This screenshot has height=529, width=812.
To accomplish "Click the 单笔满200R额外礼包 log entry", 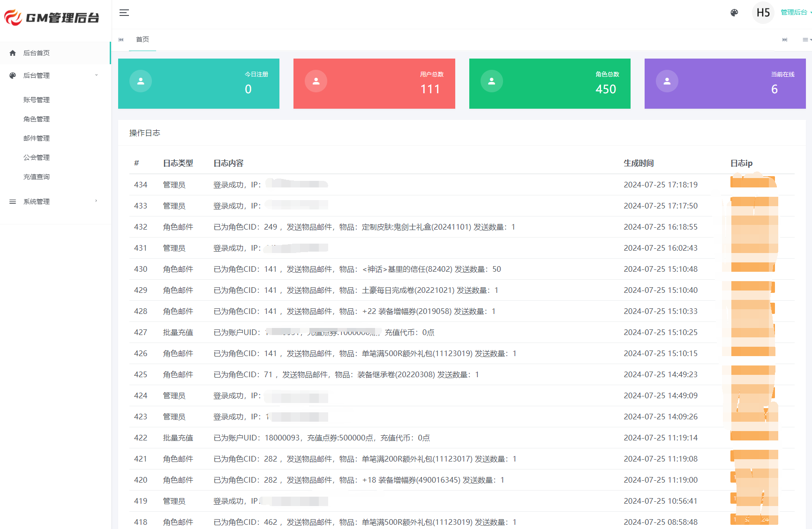I will coord(365,459).
